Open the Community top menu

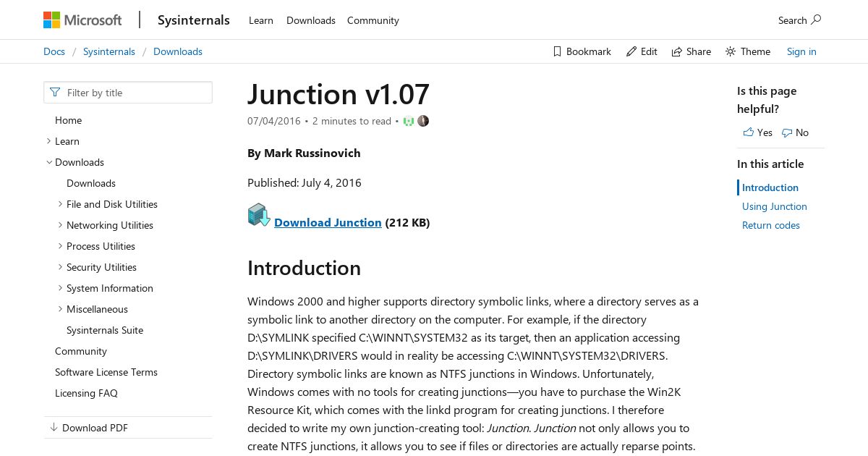(373, 20)
